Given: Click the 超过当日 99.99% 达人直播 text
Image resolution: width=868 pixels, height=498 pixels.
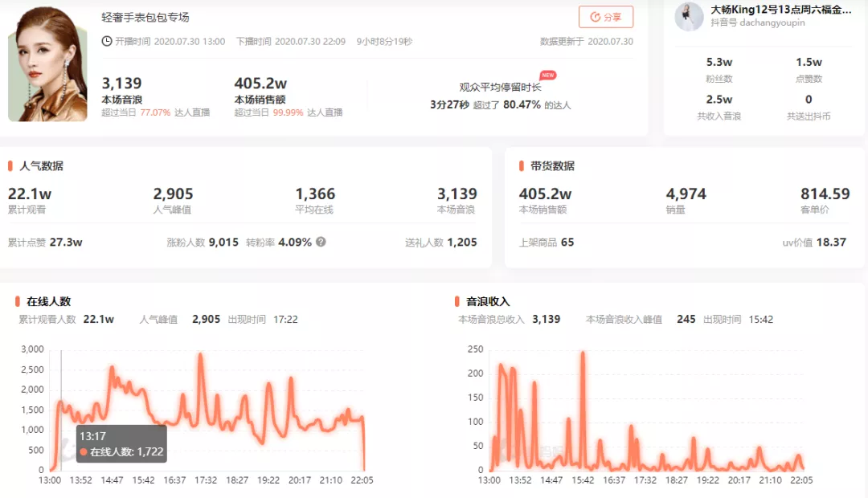Looking at the screenshot, I should [x=289, y=112].
